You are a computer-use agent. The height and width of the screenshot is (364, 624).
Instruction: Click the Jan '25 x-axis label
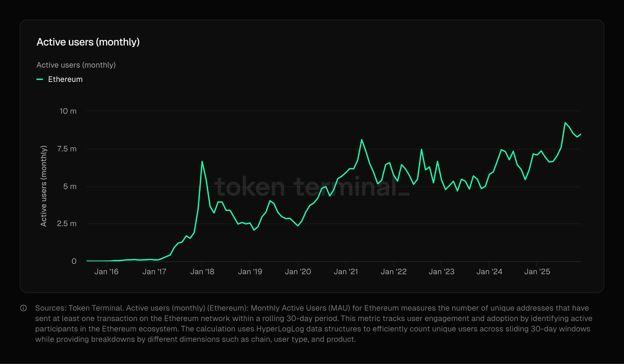537,271
